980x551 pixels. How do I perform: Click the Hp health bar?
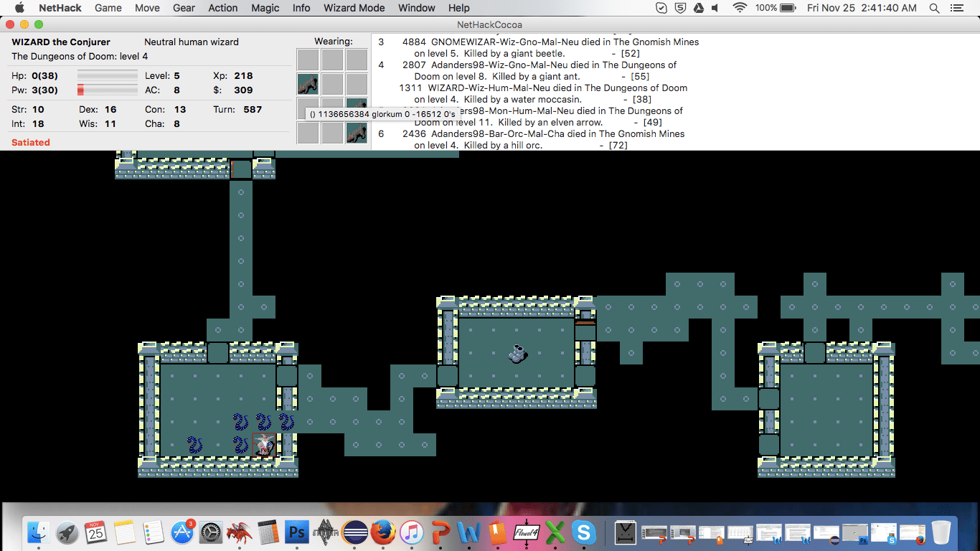tap(108, 75)
